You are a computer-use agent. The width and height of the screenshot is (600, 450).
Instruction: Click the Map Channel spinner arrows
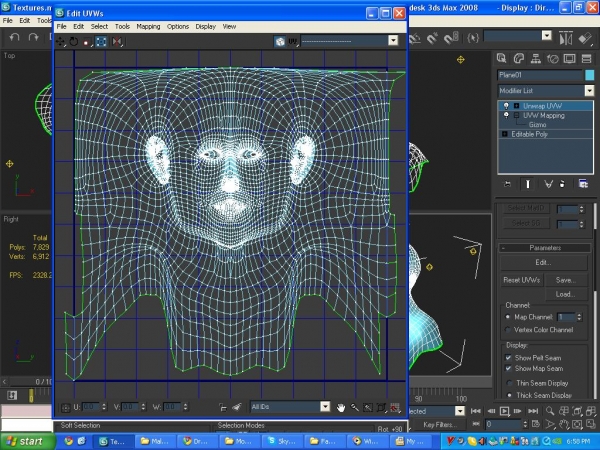pos(579,317)
